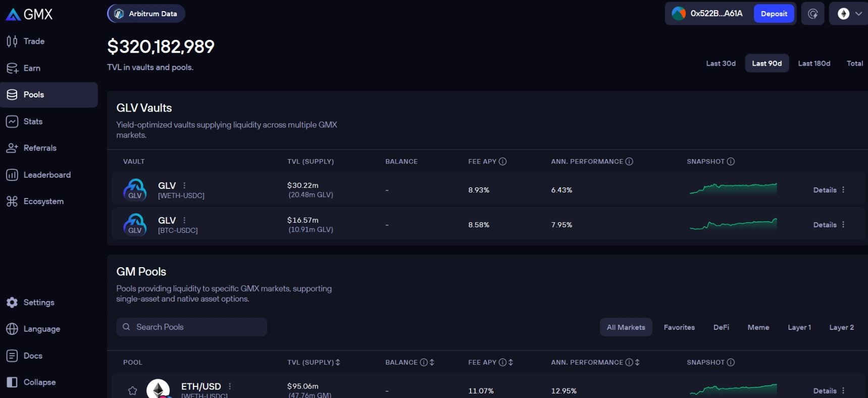The image size is (868, 398).
Task: Select Total time range
Action: click(854, 64)
